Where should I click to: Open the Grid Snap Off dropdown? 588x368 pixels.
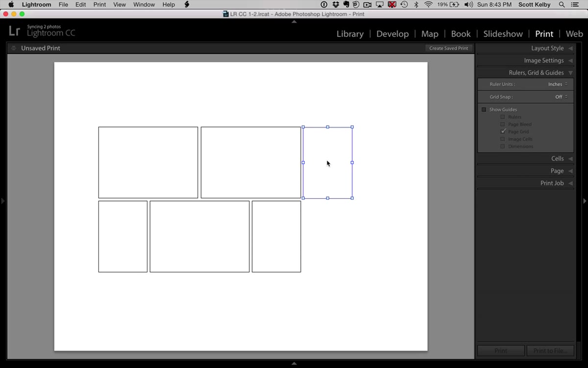[561, 97]
